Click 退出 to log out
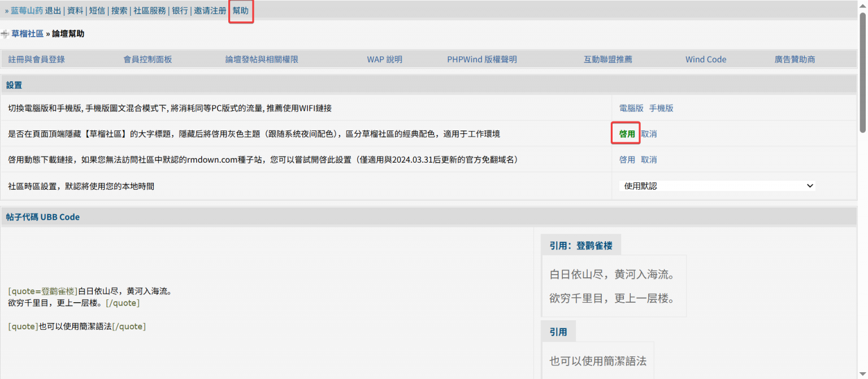The image size is (868, 379). pyautogui.click(x=53, y=11)
